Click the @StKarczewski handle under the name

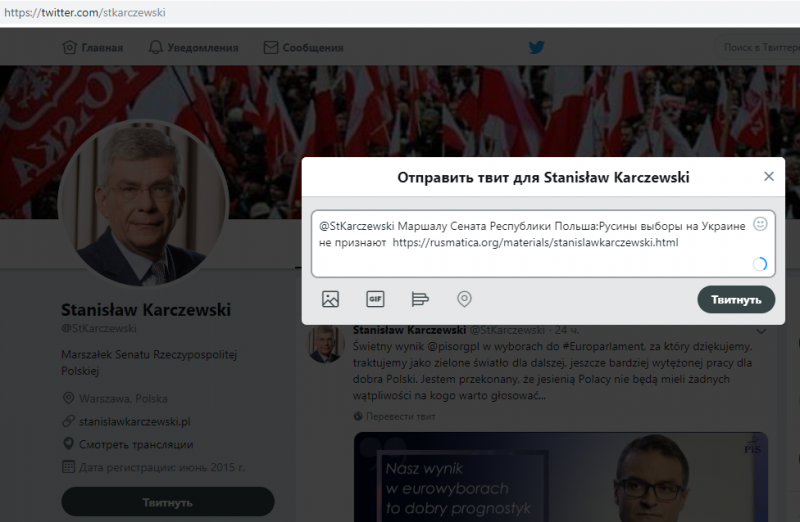tap(99, 328)
